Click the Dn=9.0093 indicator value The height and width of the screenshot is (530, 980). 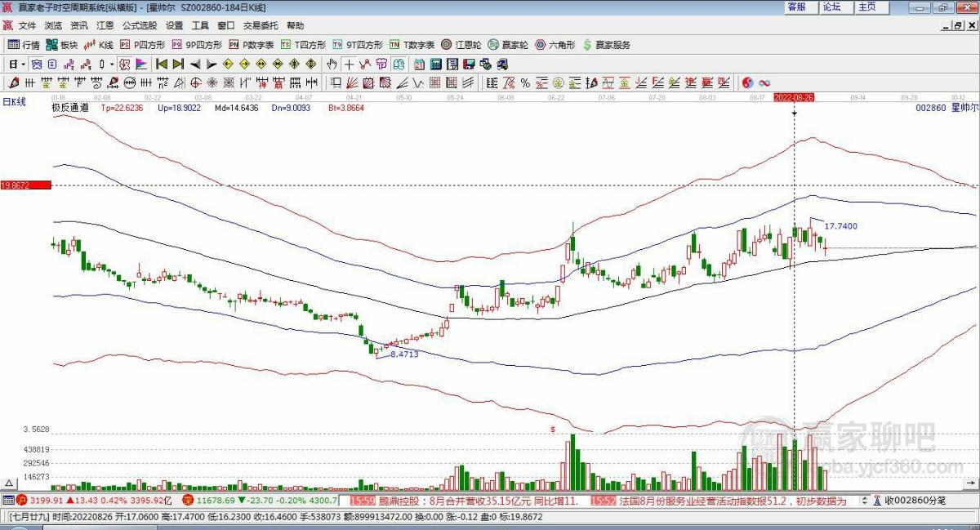click(290, 107)
